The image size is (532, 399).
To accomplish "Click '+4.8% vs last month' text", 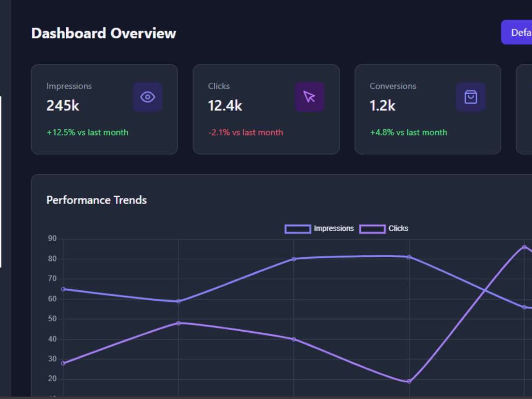I will tap(409, 133).
